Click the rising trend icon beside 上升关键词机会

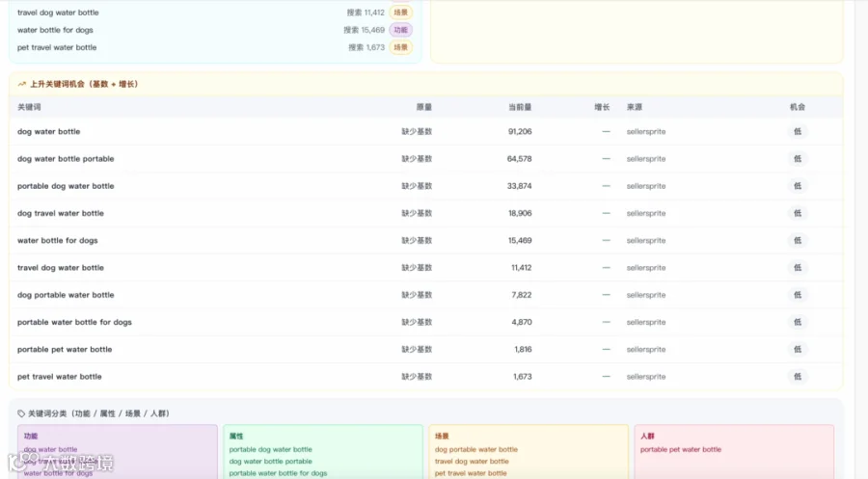(x=21, y=84)
